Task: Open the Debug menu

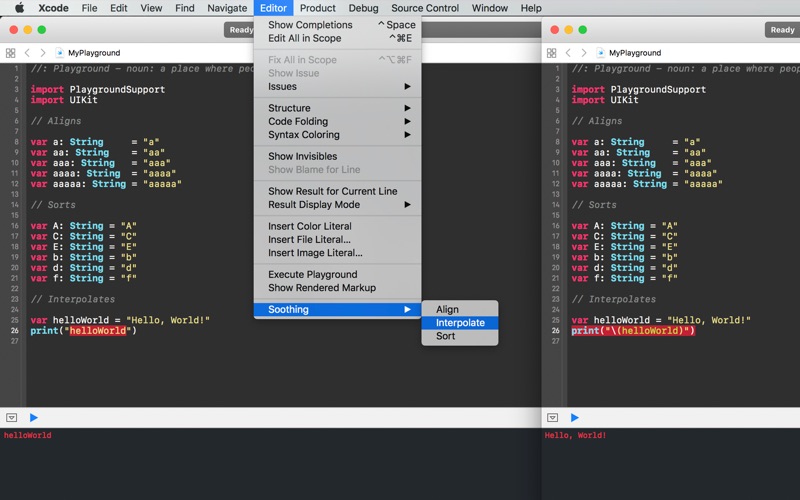Action: pyautogui.click(x=363, y=8)
